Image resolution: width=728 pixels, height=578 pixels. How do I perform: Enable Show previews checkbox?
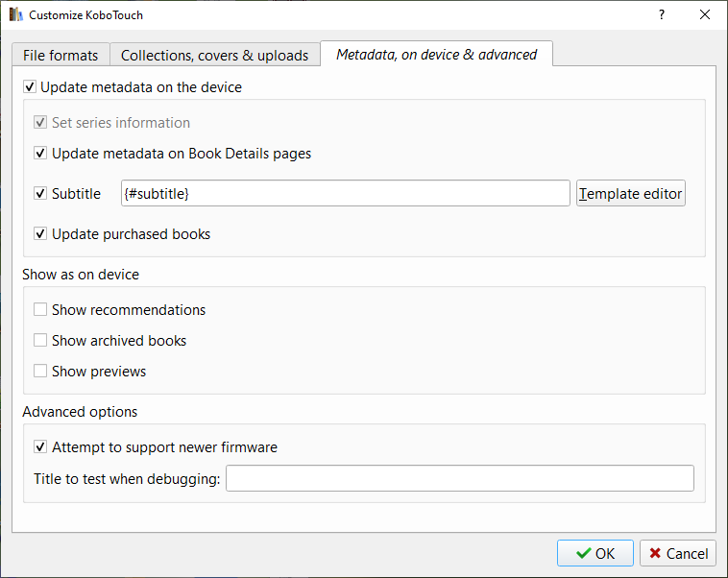[40, 372]
